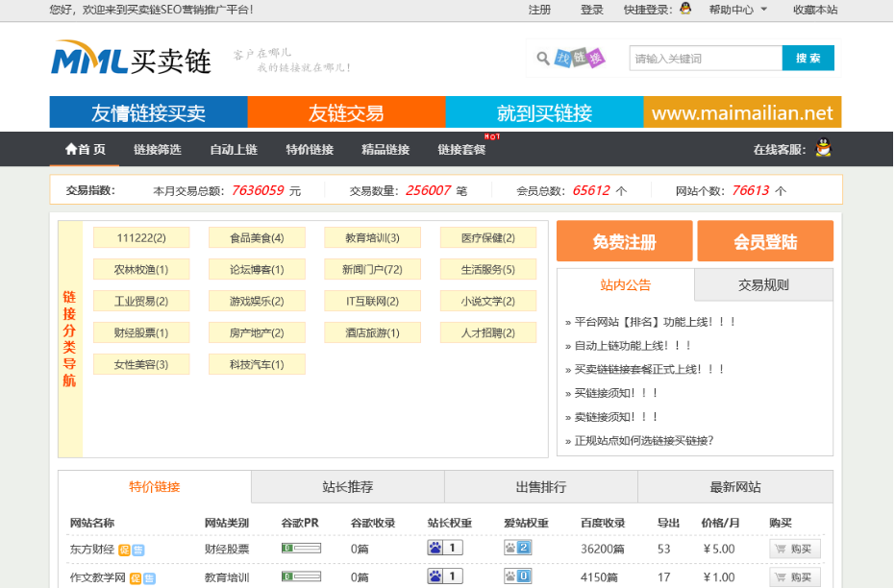Screen dimensions: 895x588
Task: Select category 女性美容(3)
Action: pos(141,364)
